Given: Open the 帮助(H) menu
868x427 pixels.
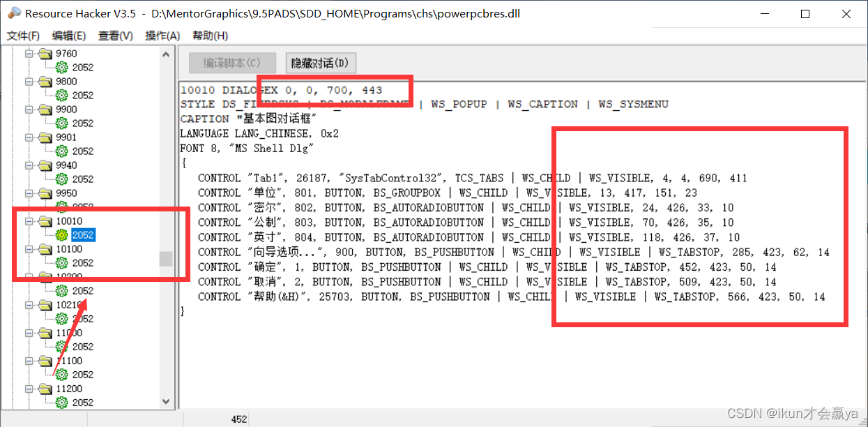Looking at the screenshot, I should click(211, 36).
